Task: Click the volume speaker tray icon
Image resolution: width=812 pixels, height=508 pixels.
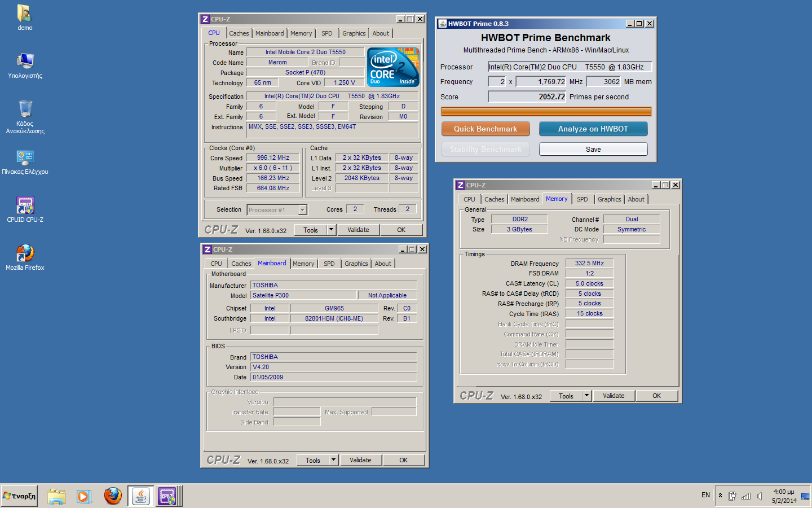Action: pos(760,496)
